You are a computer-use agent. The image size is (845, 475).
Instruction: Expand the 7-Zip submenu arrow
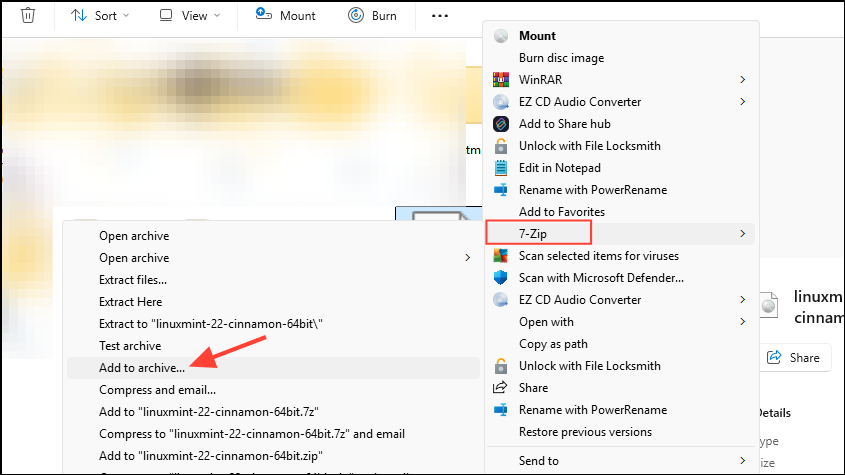click(x=743, y=233)
